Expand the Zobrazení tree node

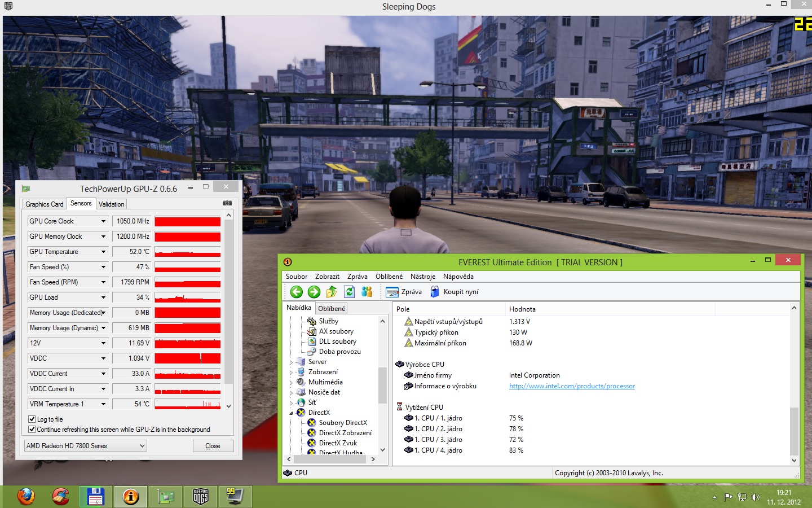292,373
